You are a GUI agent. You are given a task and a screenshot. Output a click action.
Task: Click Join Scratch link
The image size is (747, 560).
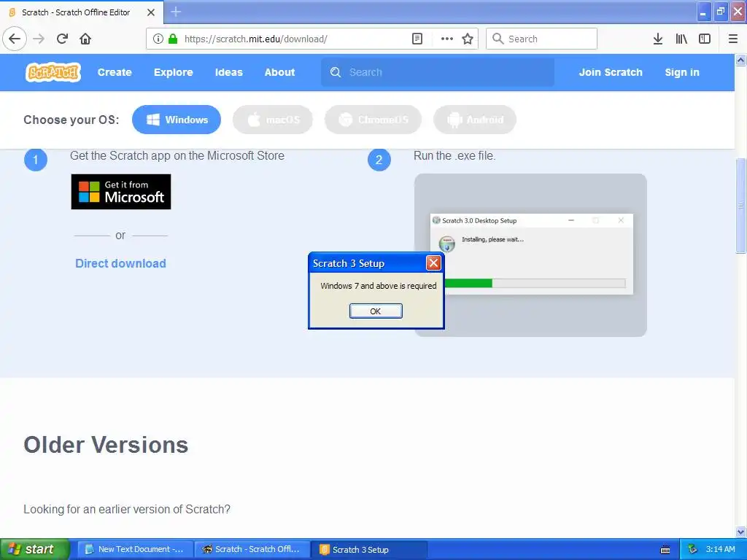611,72
